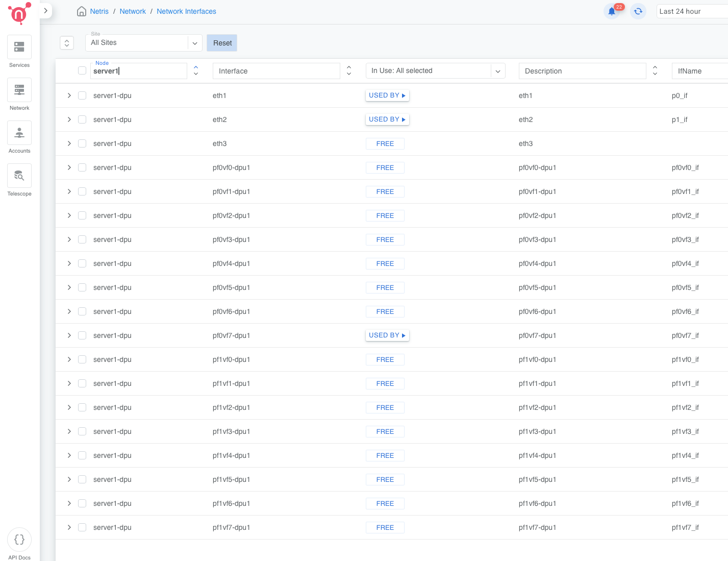The image size is (728, 561).
Task: Click p1_if IfName value
Action: [680, 119]
